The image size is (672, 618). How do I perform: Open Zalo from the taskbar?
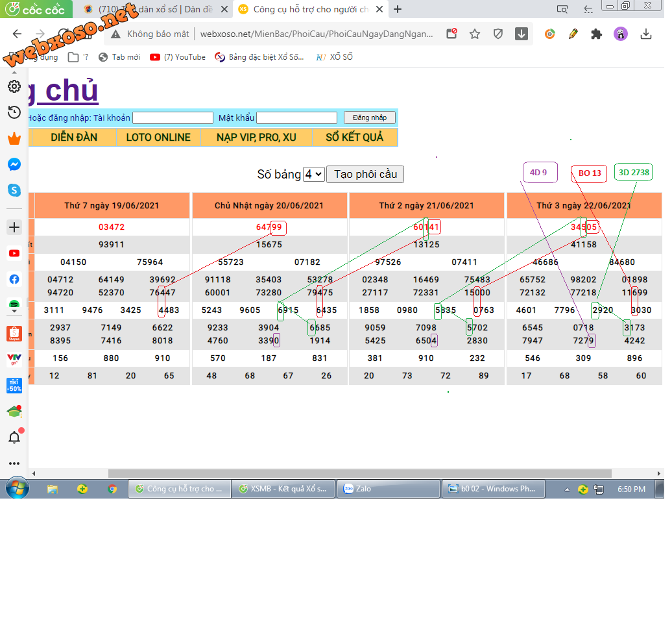tap(387, 489)
